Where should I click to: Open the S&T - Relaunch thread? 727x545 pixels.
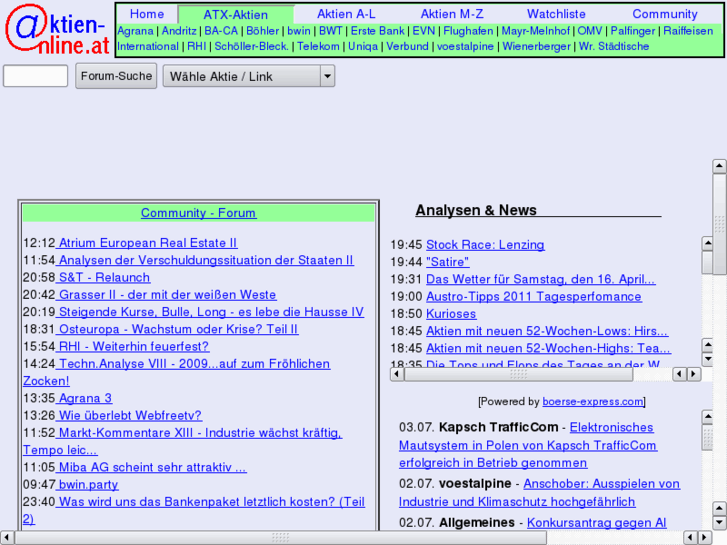[x=103, y=277]
